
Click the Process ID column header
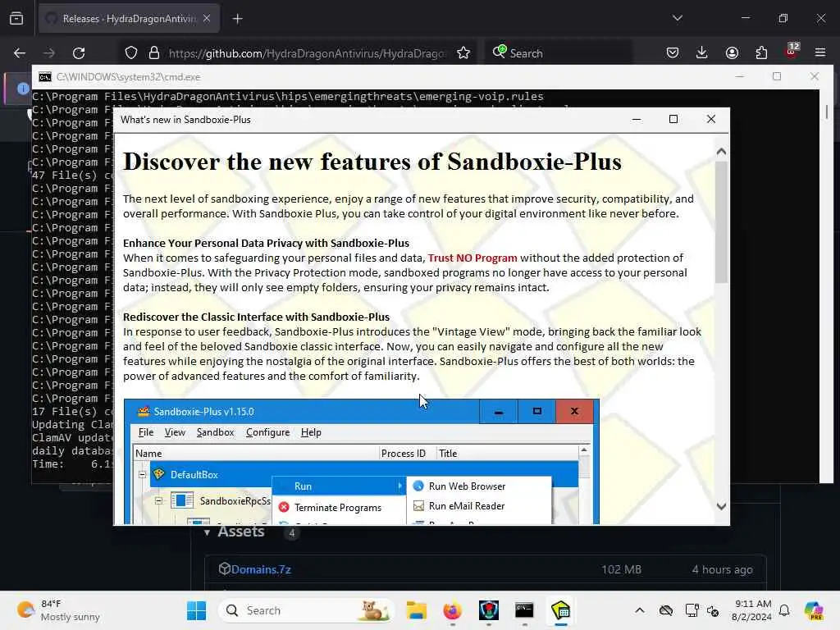coord(407,453)
